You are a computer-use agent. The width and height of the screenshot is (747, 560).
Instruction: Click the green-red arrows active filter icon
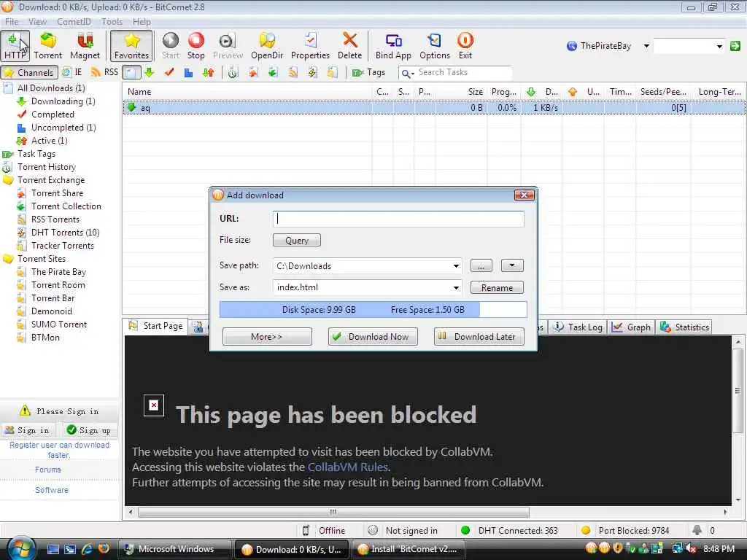208,72
